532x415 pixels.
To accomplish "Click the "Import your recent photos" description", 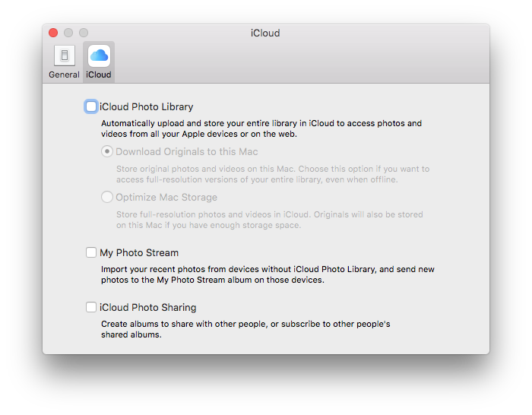I will pos(268,274).
